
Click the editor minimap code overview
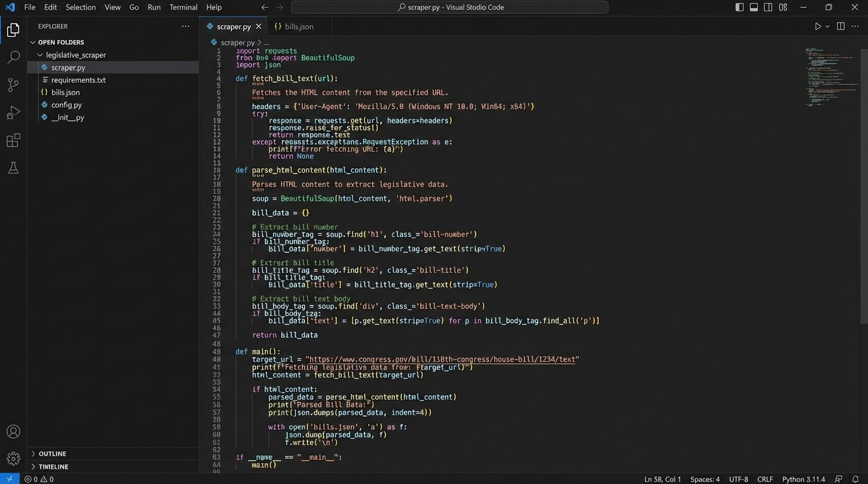831,76
